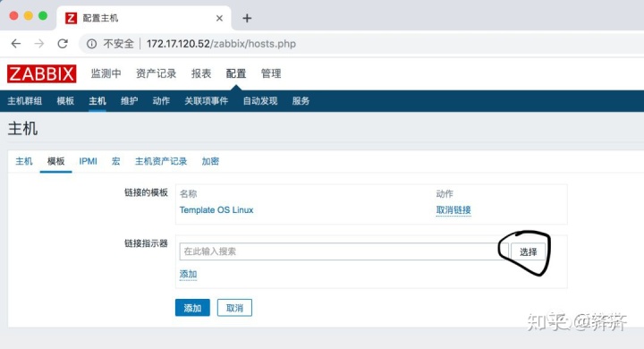Go to 服务 submenu
Image resolution: width=644 pixels, height=349 pixels.
(301, 101)
